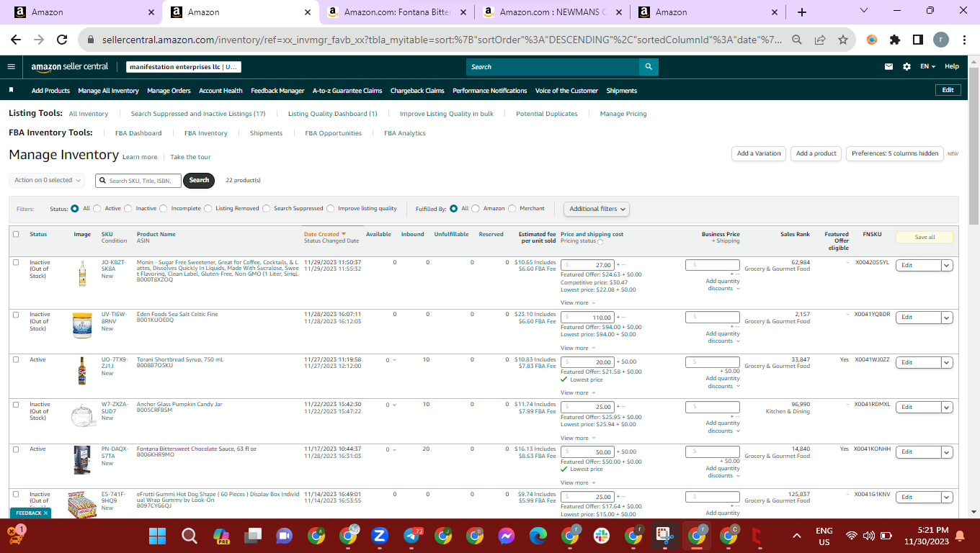Open the EN language dropdown
980x553 pixels.
[927, 67]
